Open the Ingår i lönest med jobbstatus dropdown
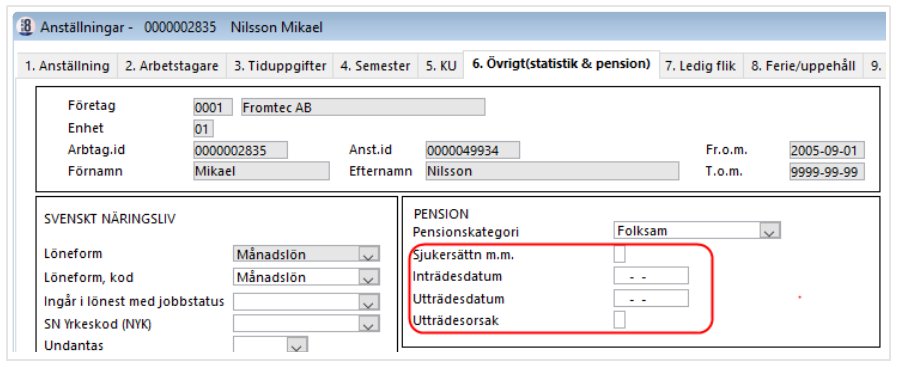 click(x=369, y=301)
